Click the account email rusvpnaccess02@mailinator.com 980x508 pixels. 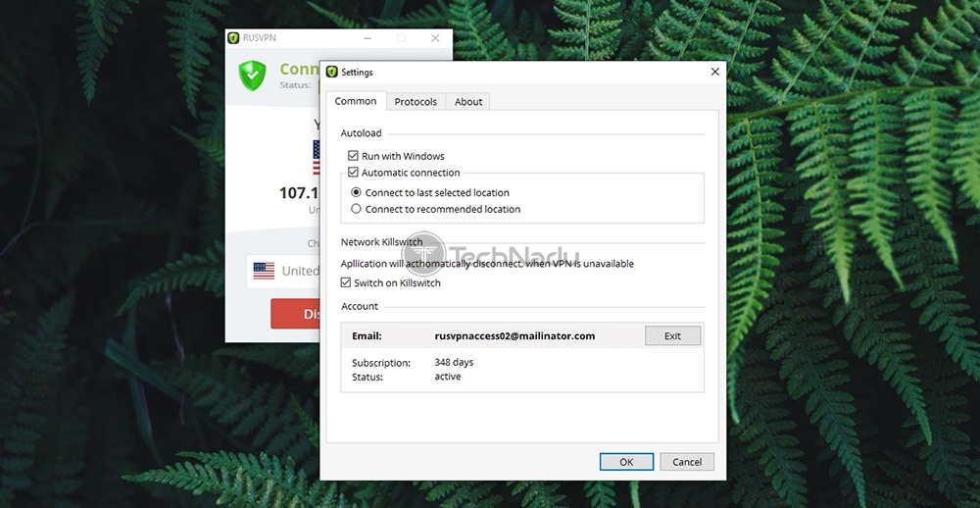(514, 336)
